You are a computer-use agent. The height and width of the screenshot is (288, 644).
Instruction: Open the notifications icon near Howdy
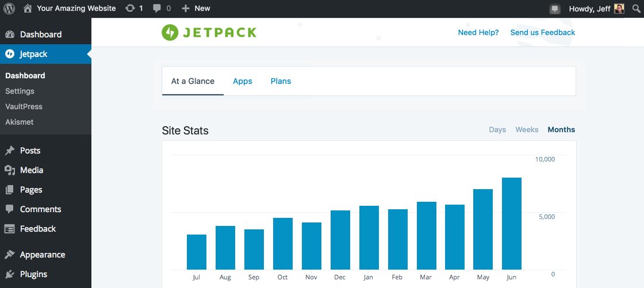pos(555,9)
